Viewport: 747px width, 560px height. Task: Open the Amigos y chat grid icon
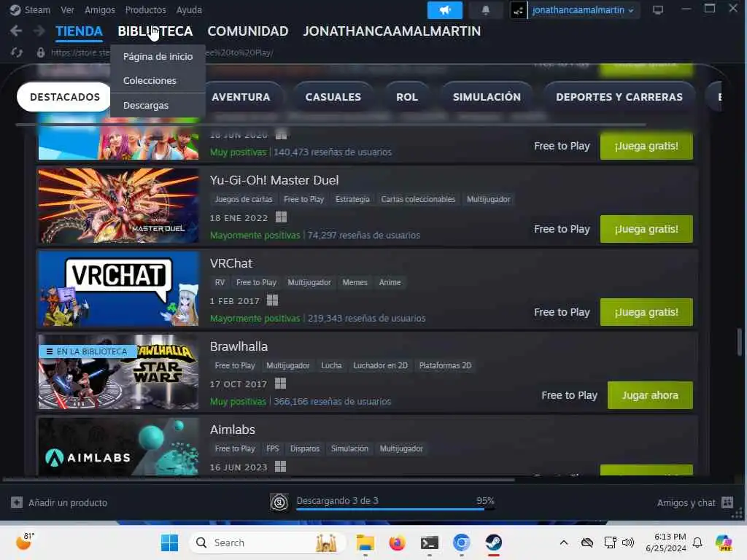tap(727, 502)
